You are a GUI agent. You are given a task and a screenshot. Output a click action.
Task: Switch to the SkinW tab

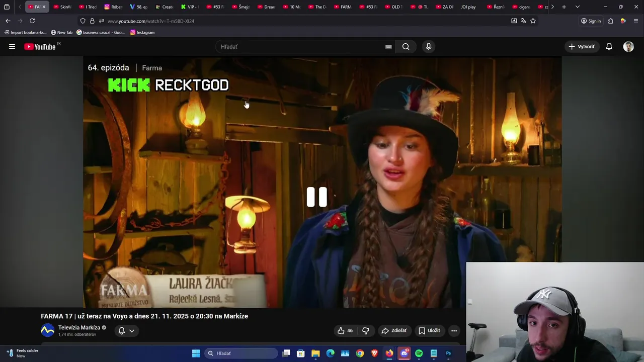pyautogui.click(x=62, y=7)
